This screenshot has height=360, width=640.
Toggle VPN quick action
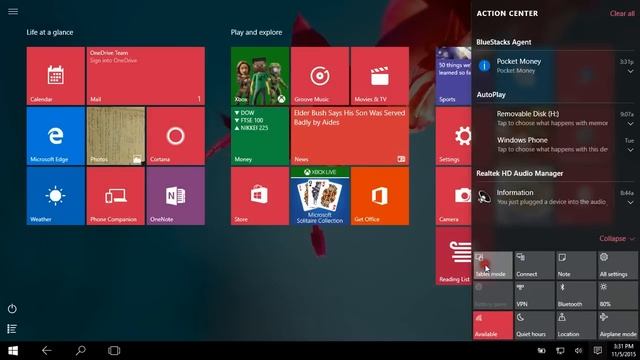(534, 296)
